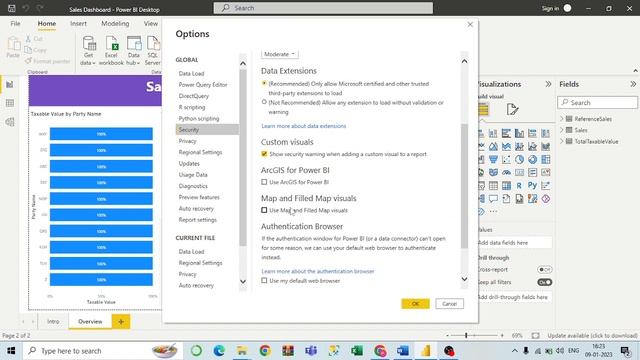The height and width of the screenshot is (360, 640).
Task: Switch to the Insert ribbon tab
Action: click(x=78, y=24)
